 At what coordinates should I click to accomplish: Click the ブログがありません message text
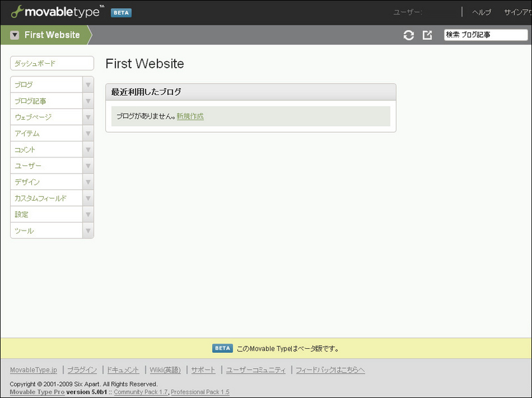click(146, 116)
